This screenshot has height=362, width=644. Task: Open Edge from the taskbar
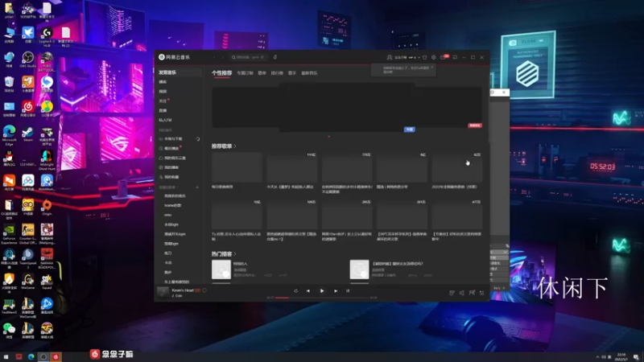(x=31, y=356)
